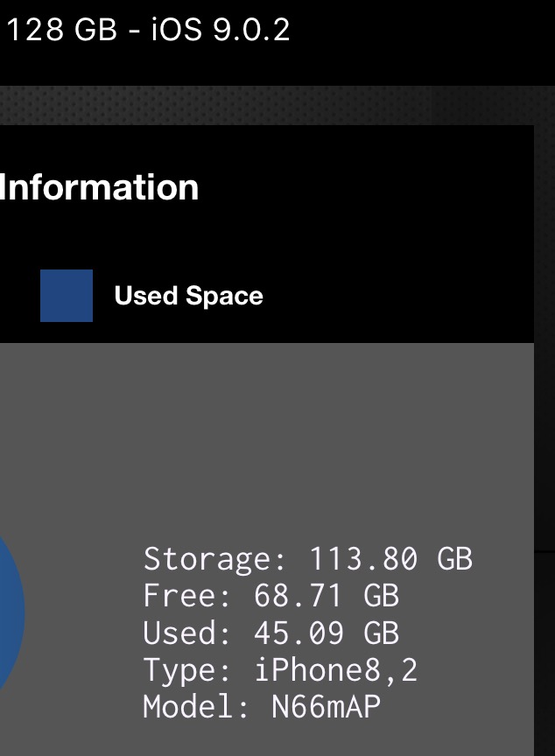This screenshot has height=756, width=555.
Task: Select the 68.71 GB free value
Action: coord(327,596)
